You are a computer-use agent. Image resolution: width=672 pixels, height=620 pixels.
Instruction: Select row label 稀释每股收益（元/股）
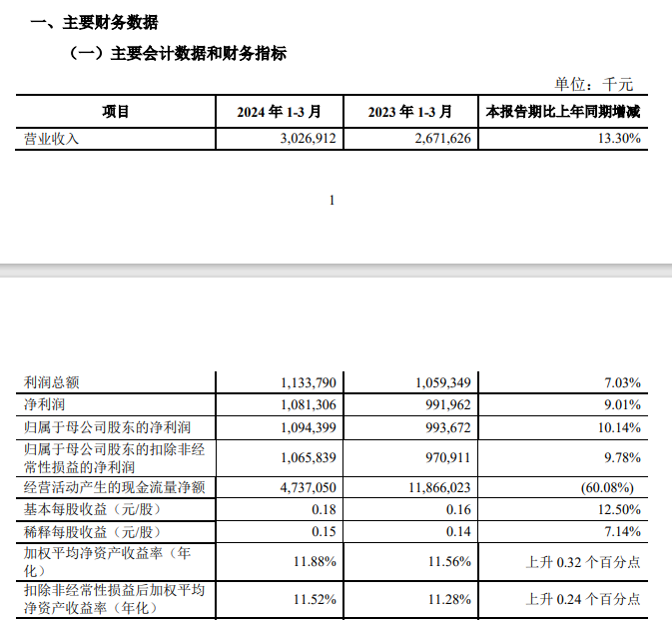click(x=92, y=532)
